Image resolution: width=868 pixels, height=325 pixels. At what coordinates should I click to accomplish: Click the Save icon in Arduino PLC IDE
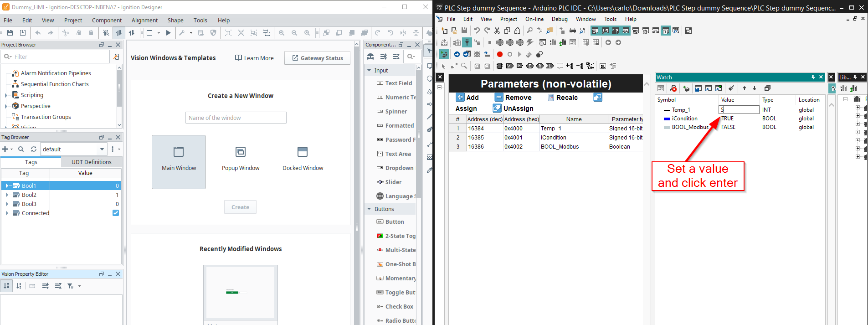[x=464, y=31]
